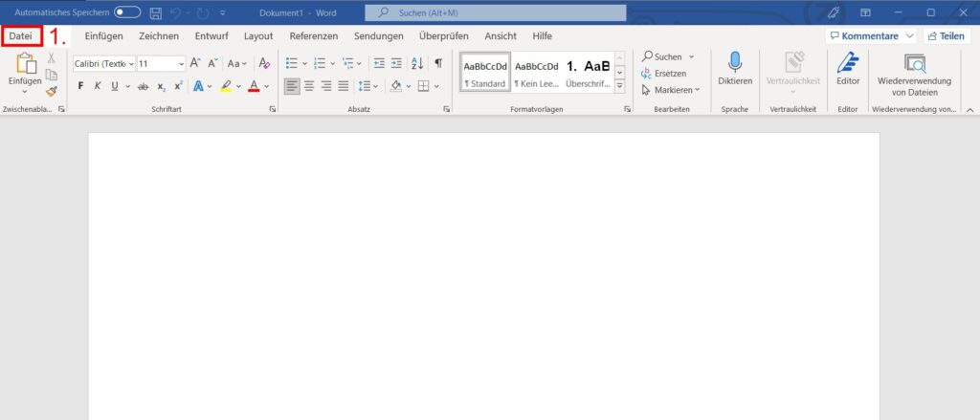Image resolution: width=980 pixels, height=420 pixels.
Task: Click the clear formatting icon
Action: 265,63
